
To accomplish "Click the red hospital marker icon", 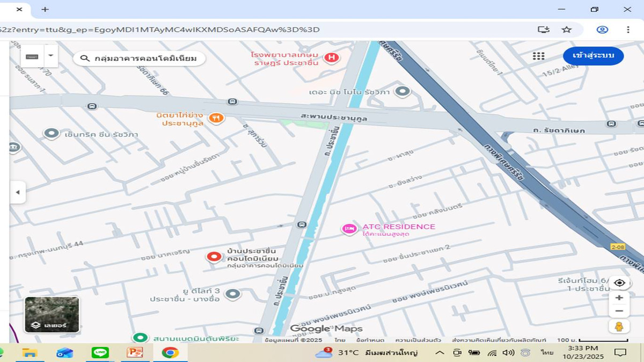I will pyautogui.click(x=332, y=57).
